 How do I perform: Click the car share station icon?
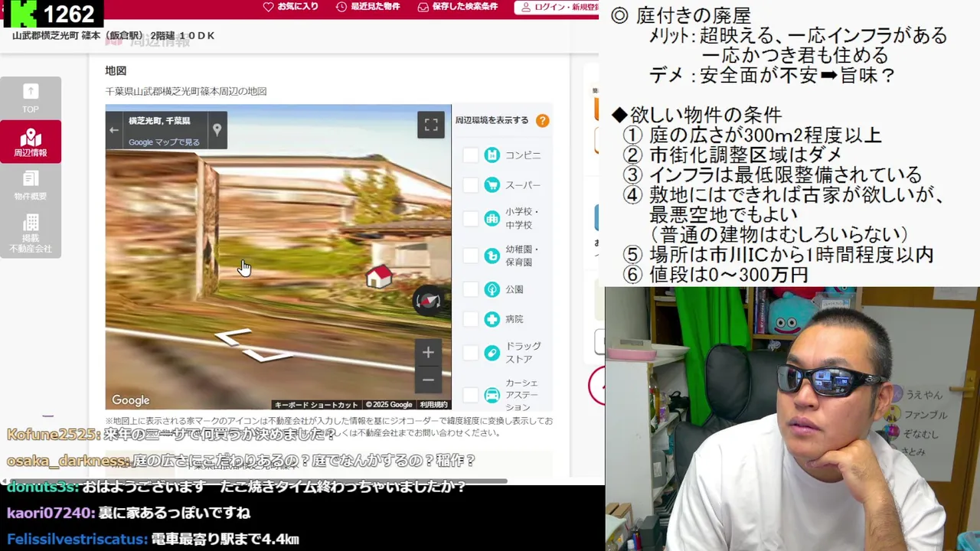click(x=492, y=395)
